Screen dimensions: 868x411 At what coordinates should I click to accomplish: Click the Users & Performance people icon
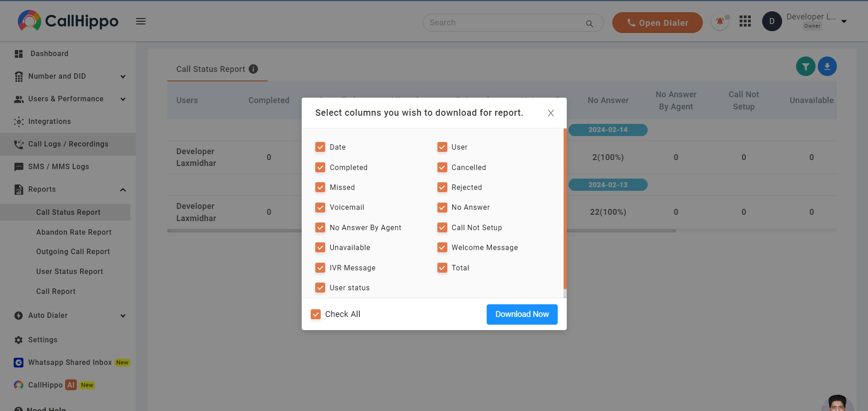click(x=19, y=99)
